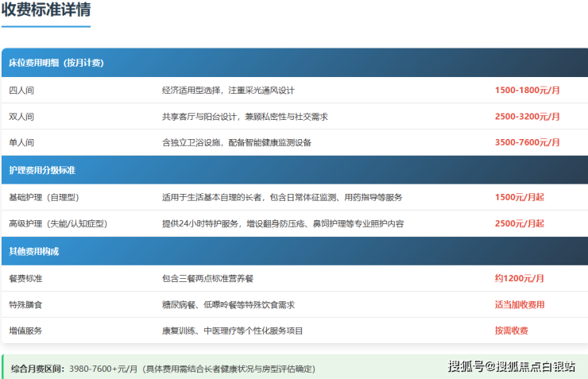Click the 餐费标准 row label
This screenshot has width=588, height=379.
point(25,278)
